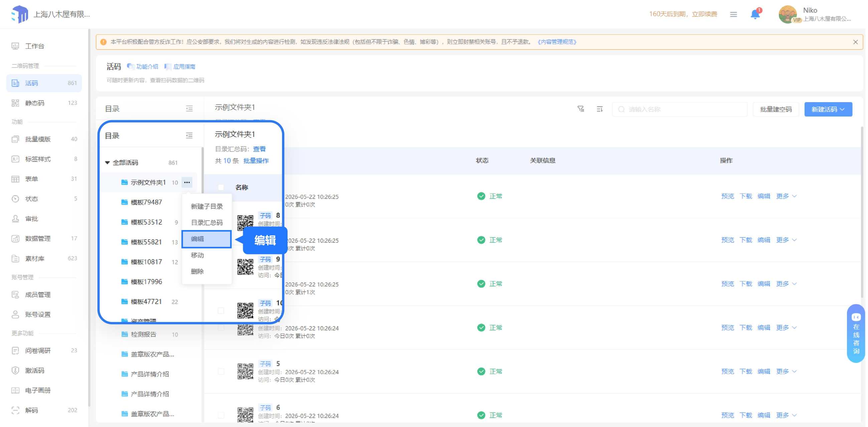Expand 更多 in the 子码 5 row
868x427 pixels.
[786, 371]
